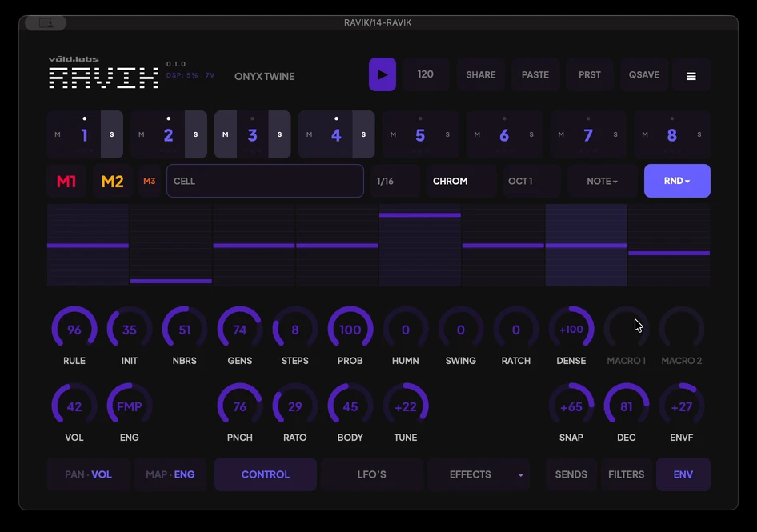Click the first step bar in sequencer
This screenshot has height=532, width=757.
click(x=88, y=246)
